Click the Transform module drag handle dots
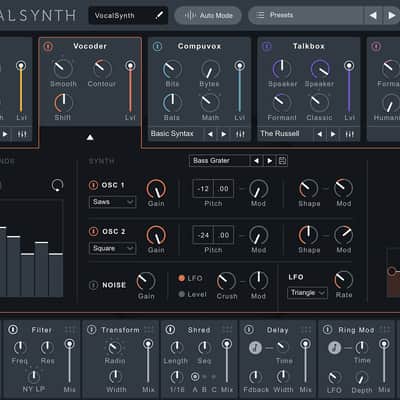This screenshot has height=400, width=400. pos(149,330)
